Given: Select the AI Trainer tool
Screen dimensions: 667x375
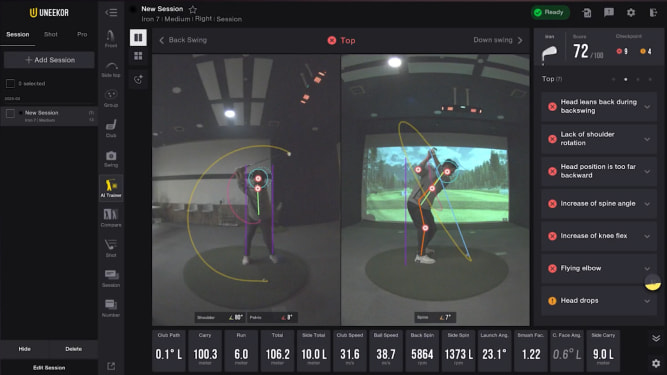Looking at the screenshot, I should (x=111, y=188).
